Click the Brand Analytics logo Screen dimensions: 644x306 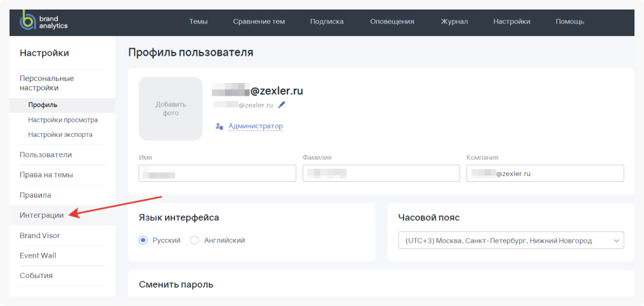(x=43, y=21)
